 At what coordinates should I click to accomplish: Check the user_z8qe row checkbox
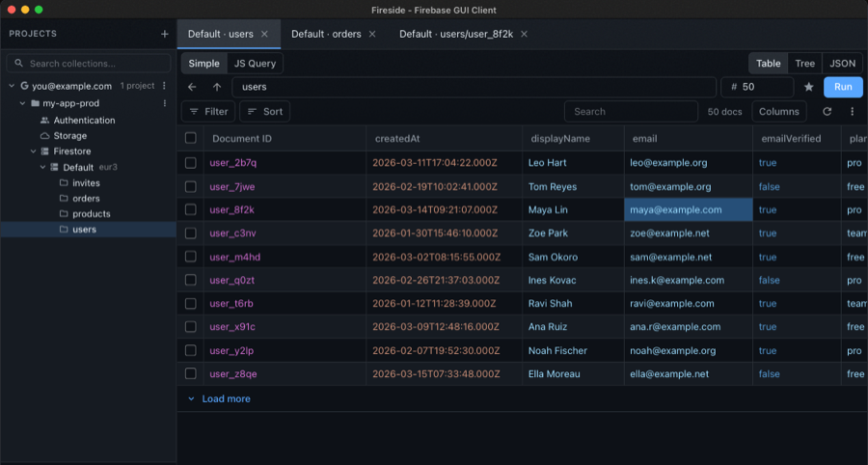[190, 373]
